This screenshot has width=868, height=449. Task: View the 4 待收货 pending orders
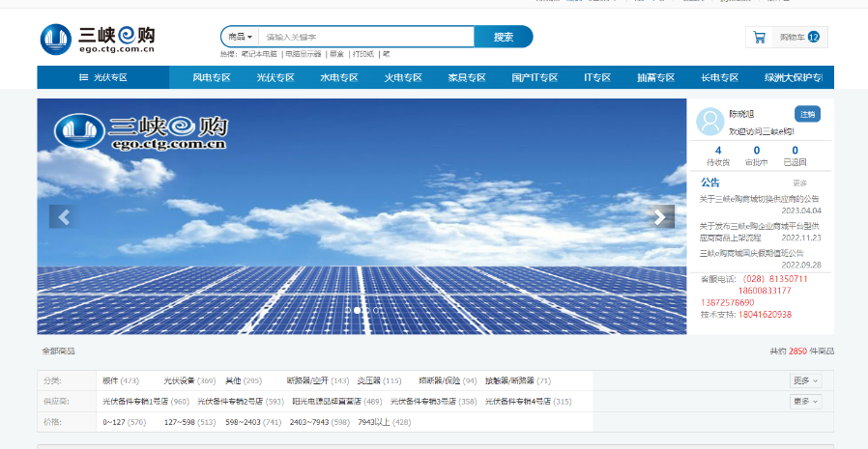coord(718,155)
